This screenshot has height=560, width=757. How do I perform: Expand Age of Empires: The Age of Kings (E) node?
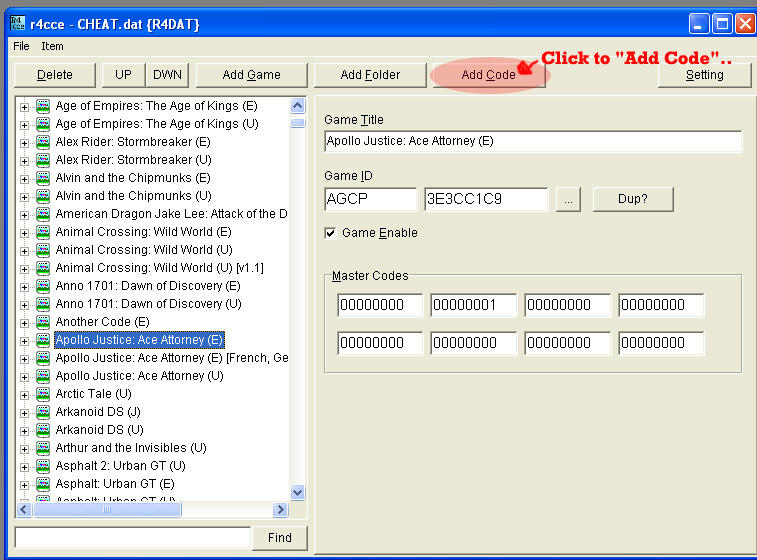pos(24,107)
